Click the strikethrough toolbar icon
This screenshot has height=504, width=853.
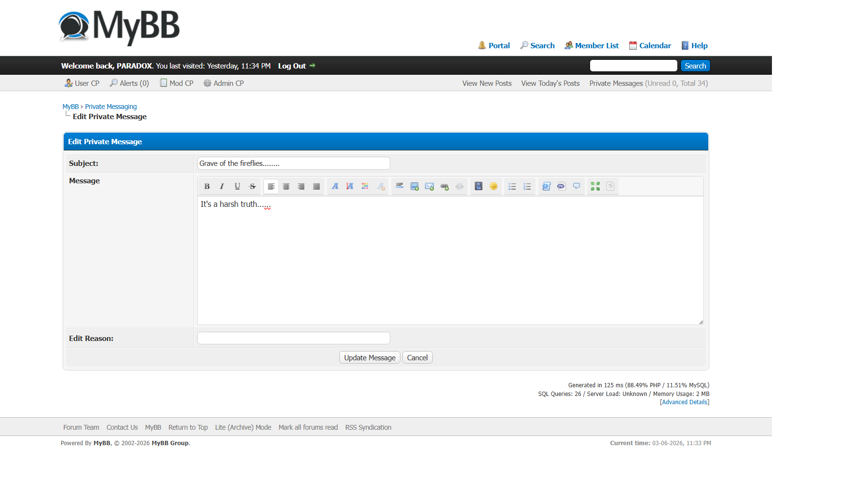pyautogui.click(x=252, y=186)
